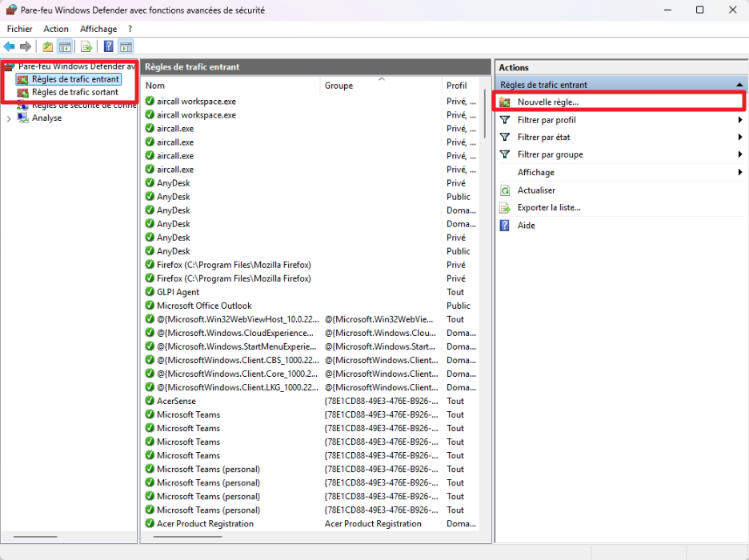Click the green check beside Microsoft Office Outlook

point(150,305)
